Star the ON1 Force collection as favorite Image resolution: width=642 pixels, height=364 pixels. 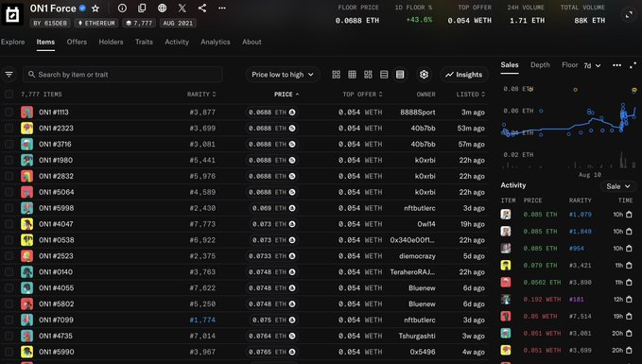[95, 9]
